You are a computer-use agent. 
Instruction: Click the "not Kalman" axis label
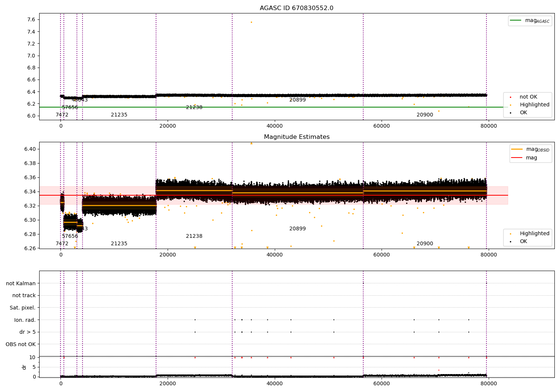click(21, 283)
